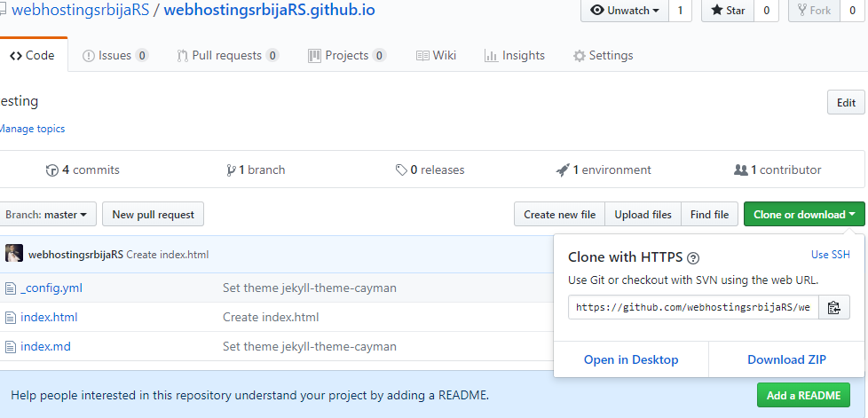
Task: Click commit author webhostingsrbijaRS name
Action: coord(75,255)
